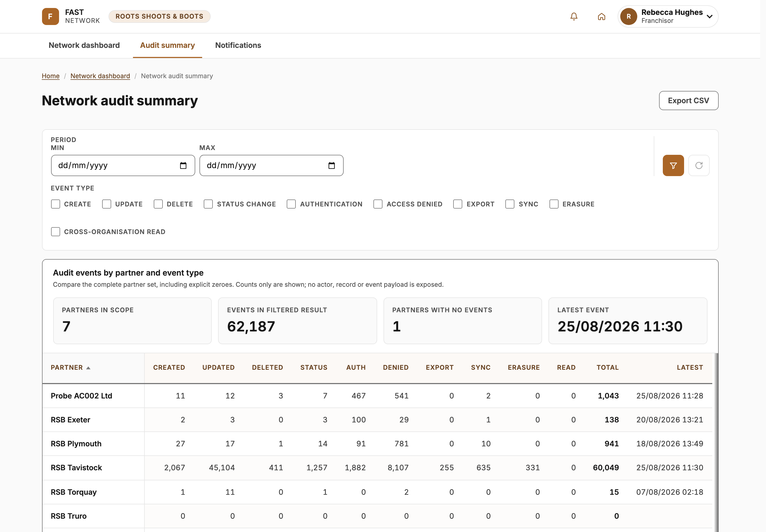Select the Audit summary tab
Screen dimensions: 766x532
pyautogui.click(x=167, y=45)
